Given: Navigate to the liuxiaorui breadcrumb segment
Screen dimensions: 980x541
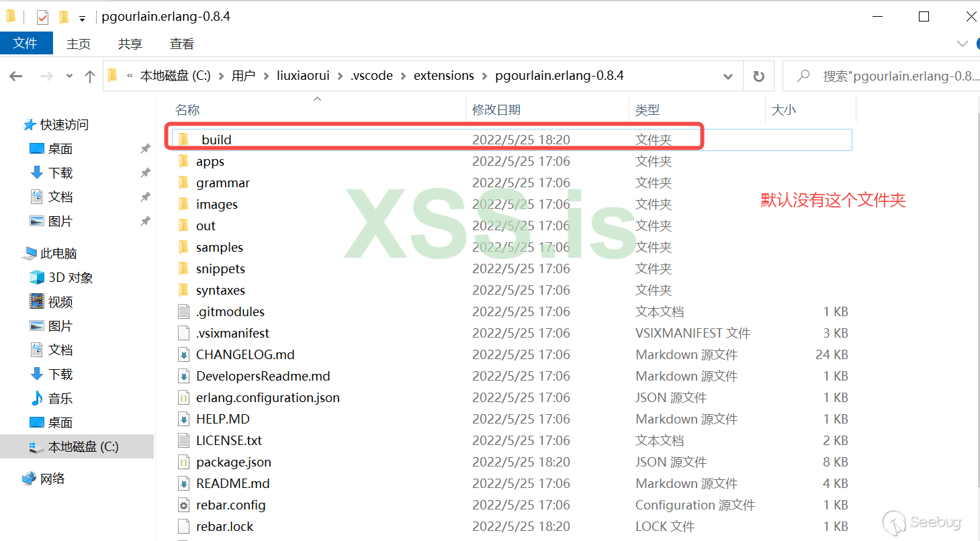Looking at the screenshot, I should pyautogui.click(x=303, y=76).
